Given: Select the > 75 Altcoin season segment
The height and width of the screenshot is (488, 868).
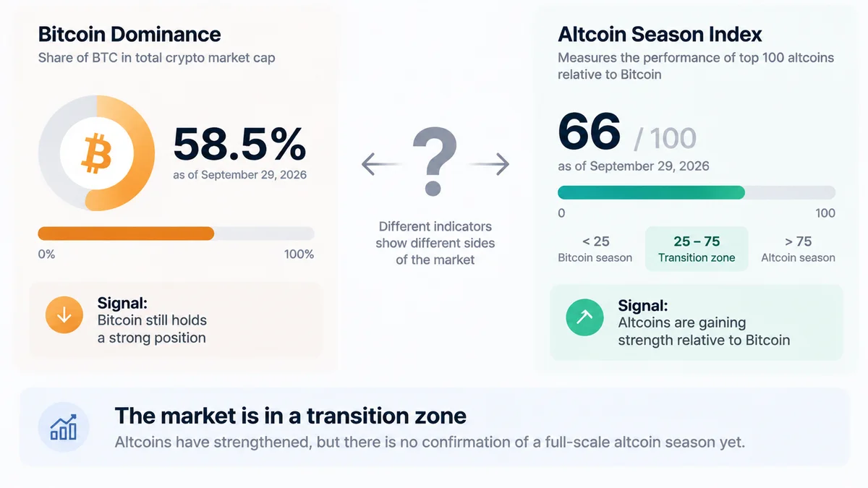Looking at the screenshot, I should click(798, 249).
